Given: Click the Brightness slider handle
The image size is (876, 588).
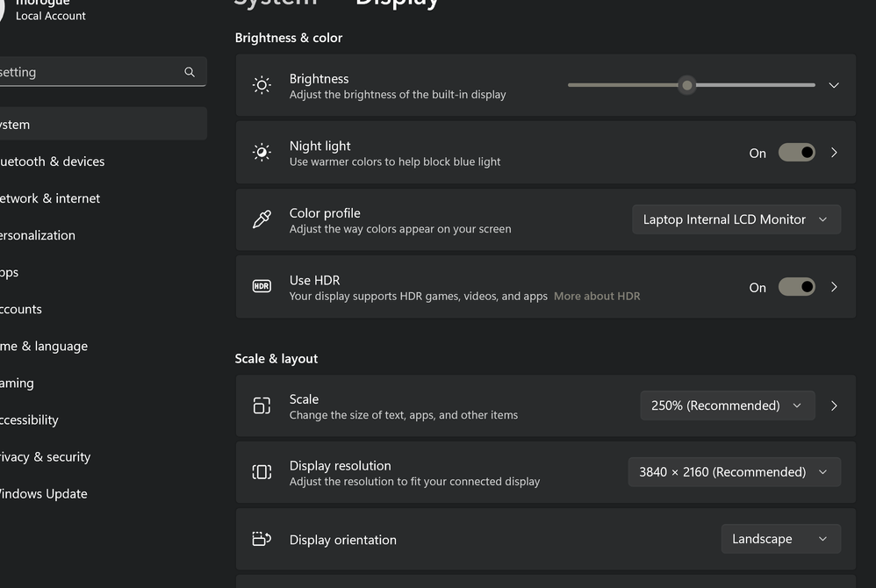Looking at the screenshot, I should click(687, 85).
